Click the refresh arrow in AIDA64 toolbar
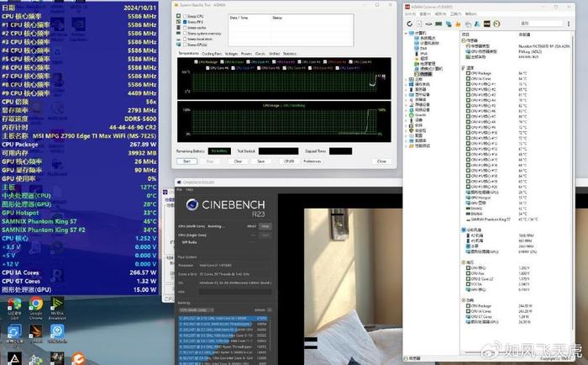 [410, 24]
